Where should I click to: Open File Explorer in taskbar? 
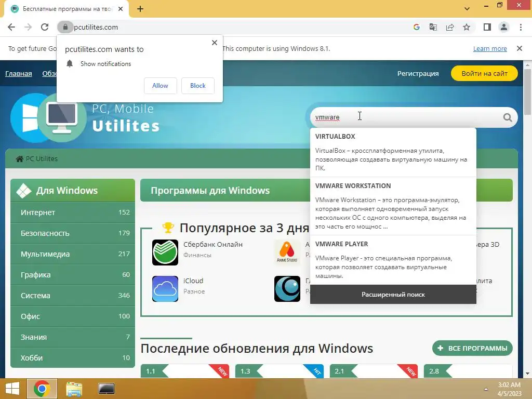74,389
